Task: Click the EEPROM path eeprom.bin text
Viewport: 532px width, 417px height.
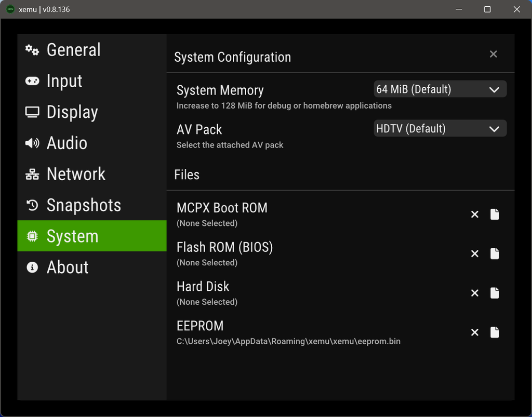Action: 288,341
